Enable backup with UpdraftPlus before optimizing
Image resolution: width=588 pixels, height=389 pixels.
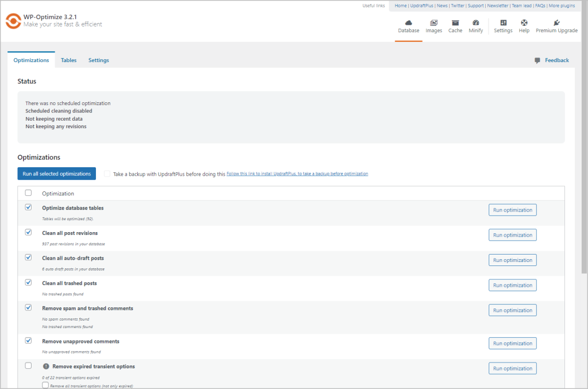pos(107,173)
